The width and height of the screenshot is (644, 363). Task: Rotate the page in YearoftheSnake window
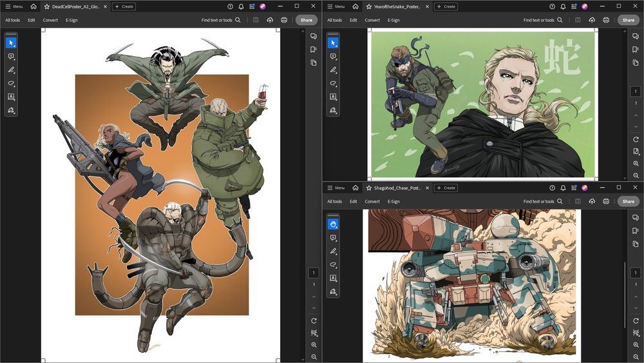click(636, 139)
